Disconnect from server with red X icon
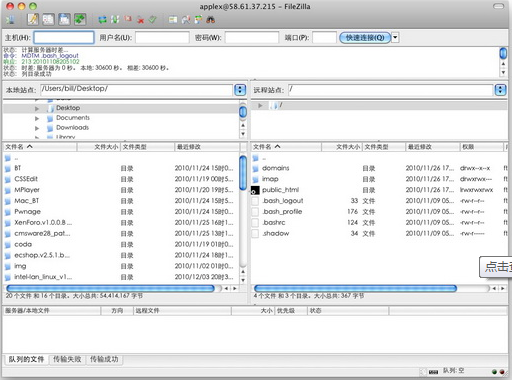The height and width of the screenshot is (380, 512). point(141,20)
